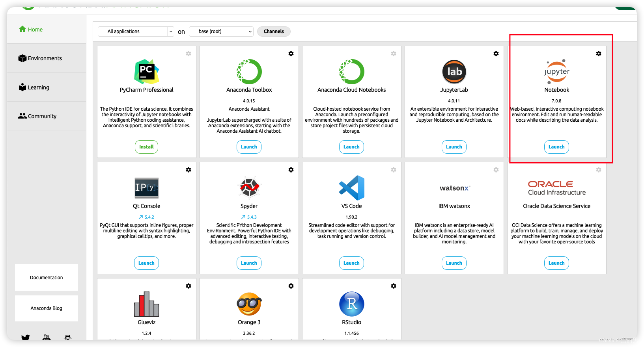Open settings gear on JupyterLab card
Image resolution: width=644 pixels, height=347 pixels.
pyautogui.click(x=496, y=54)
